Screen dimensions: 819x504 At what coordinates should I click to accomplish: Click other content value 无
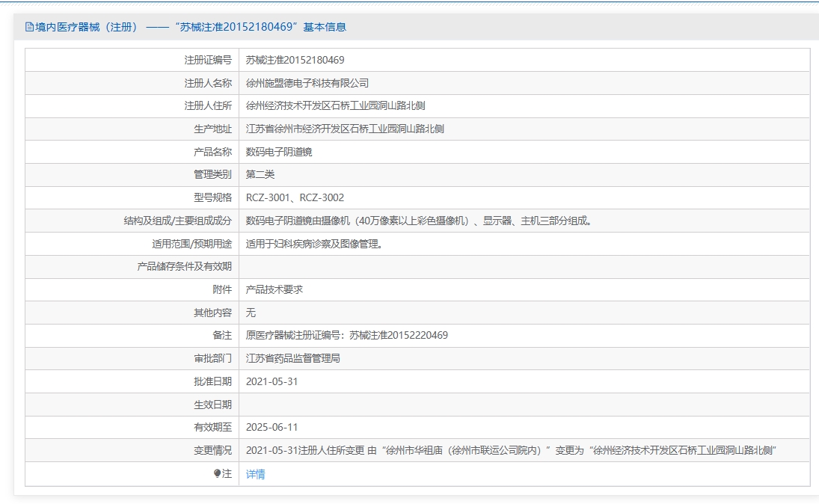pos(251,313)
